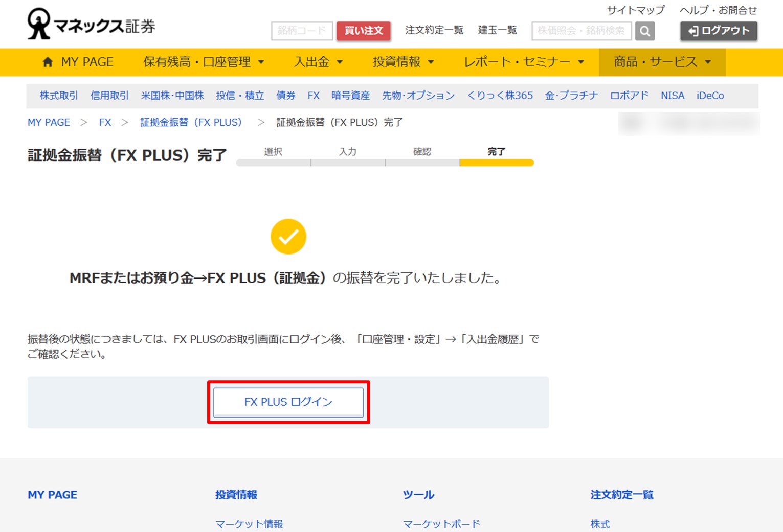The height and width of the screenshot is (532, 783).
Task: Select 債券 in the sub navigation
Action: pyautogui.click(x=286, y=96)
